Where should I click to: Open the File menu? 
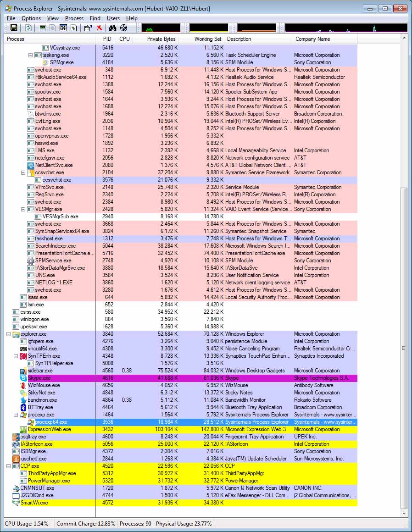[11, 18]
